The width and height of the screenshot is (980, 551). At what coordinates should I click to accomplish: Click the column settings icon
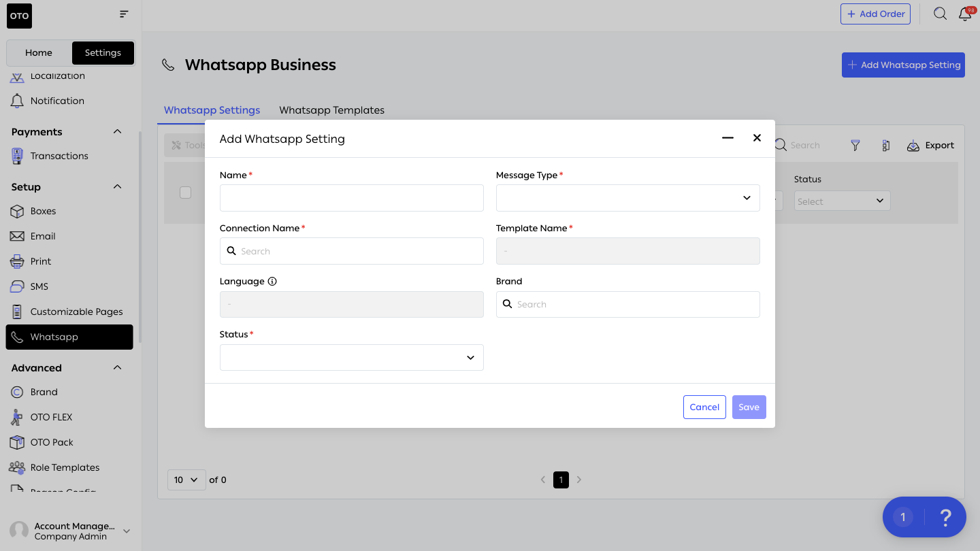[885, 146]
